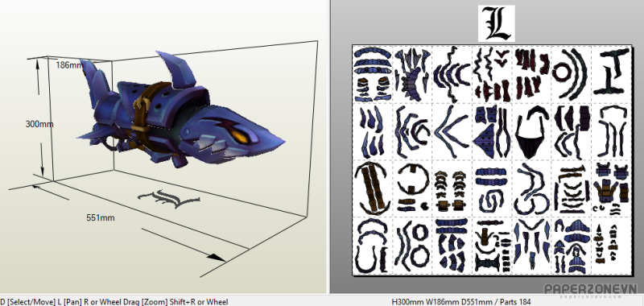Click the gothic L logo above the pattern sheets
This screenshot has height=306, width=644.
[496, 23]
